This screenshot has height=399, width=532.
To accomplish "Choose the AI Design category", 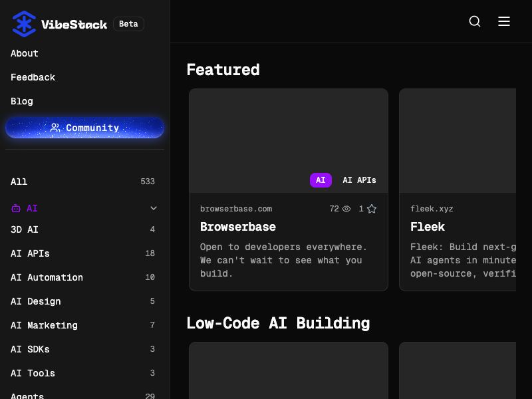I will coord(35,301).
